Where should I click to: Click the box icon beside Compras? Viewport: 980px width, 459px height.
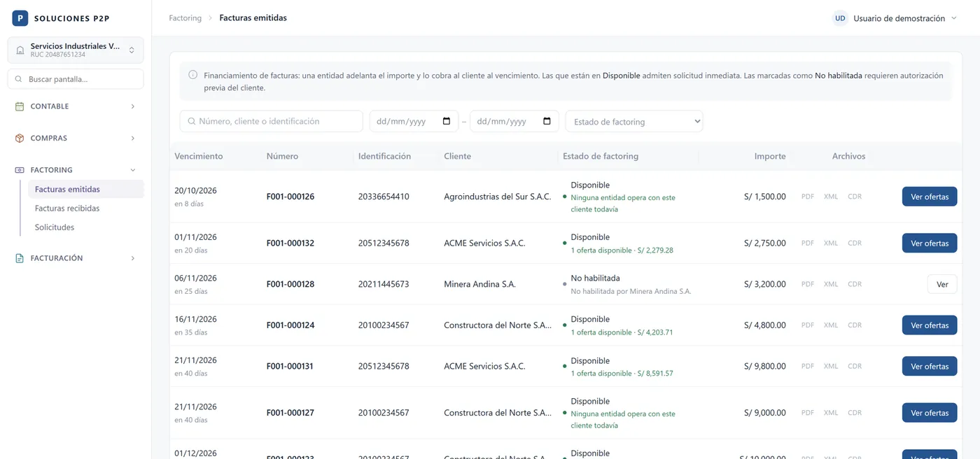click(20, 138)
